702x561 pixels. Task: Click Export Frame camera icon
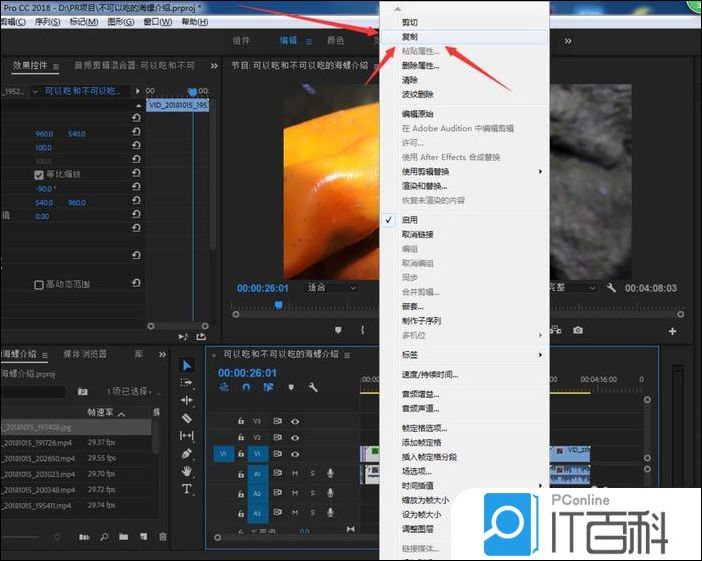[x=578, y=330]
